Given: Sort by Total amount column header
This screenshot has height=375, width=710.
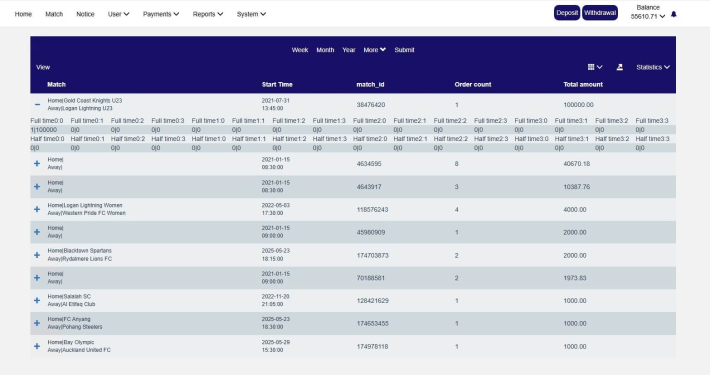Looking at the screenshot, I should click(x=583, y=84).
